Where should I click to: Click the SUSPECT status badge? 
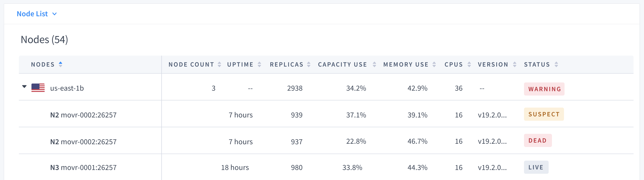click(x=544, y=114)
